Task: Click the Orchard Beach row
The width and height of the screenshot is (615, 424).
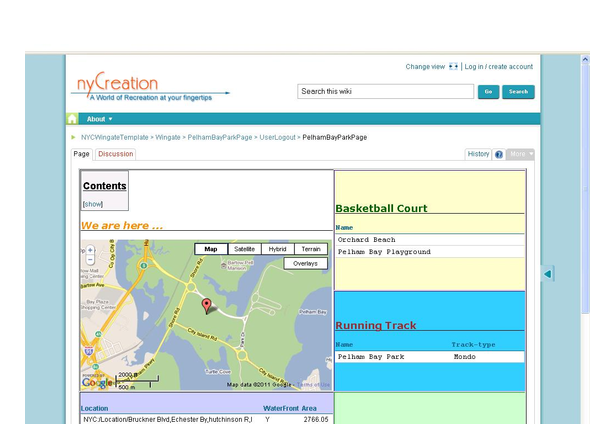Action: tap(429, 240)
